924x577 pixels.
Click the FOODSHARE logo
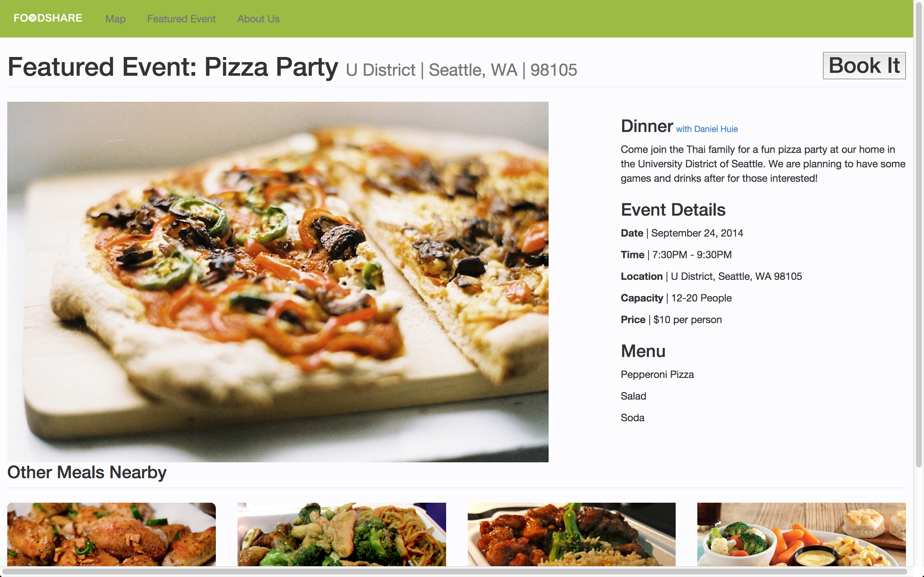click(48, 18)
